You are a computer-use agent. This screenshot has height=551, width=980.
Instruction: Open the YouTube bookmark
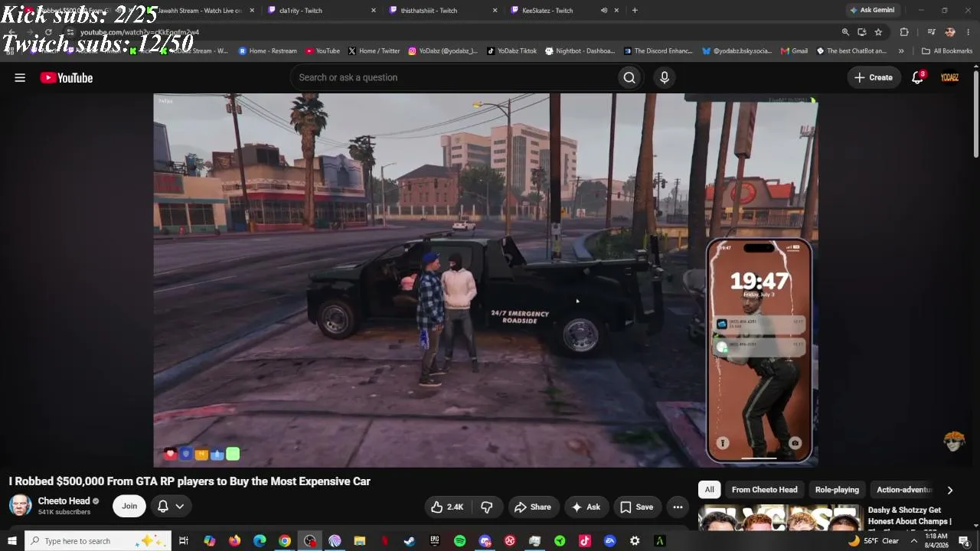(x=322, y=51)
